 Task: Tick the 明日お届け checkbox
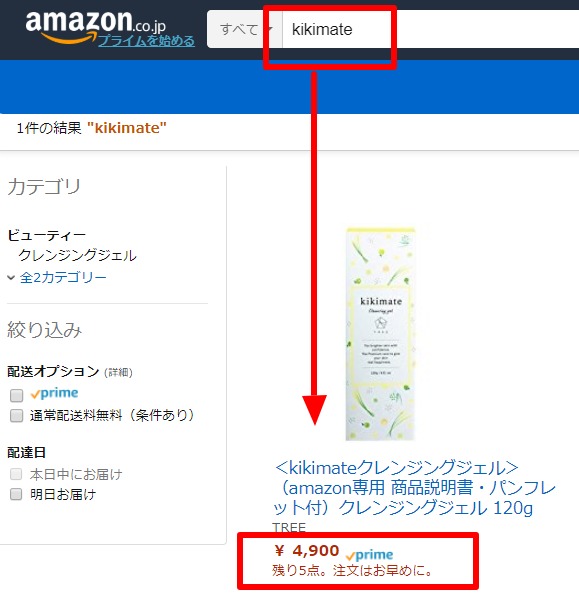point(16,494)
